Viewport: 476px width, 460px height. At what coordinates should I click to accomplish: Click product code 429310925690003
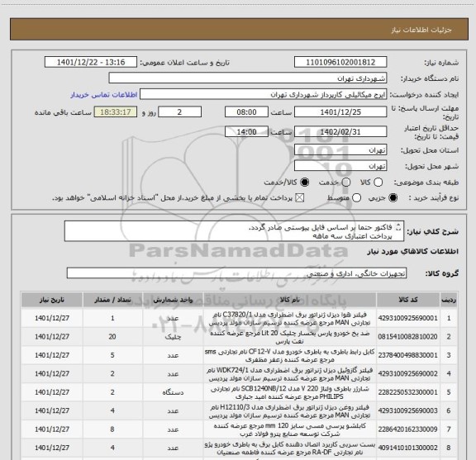tap(407, 410)
